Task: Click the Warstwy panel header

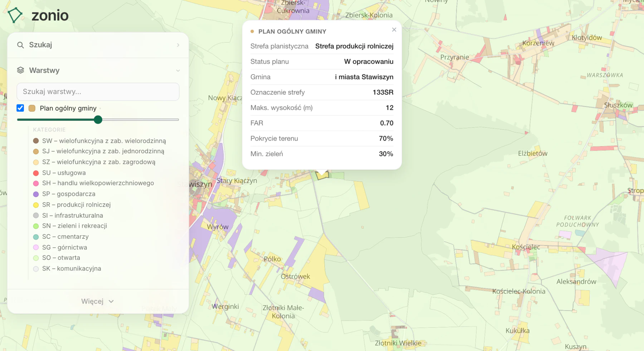Action: pos(98,70)
